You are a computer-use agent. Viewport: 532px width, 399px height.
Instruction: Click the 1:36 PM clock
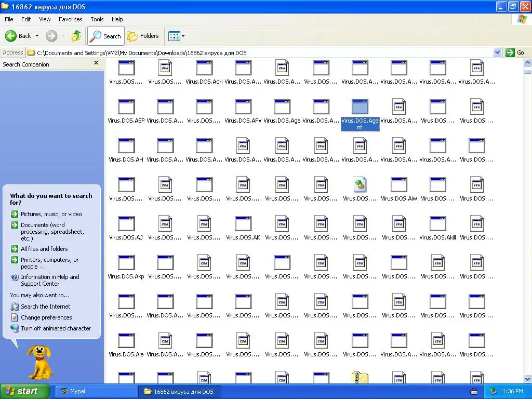tap(513, 391)
